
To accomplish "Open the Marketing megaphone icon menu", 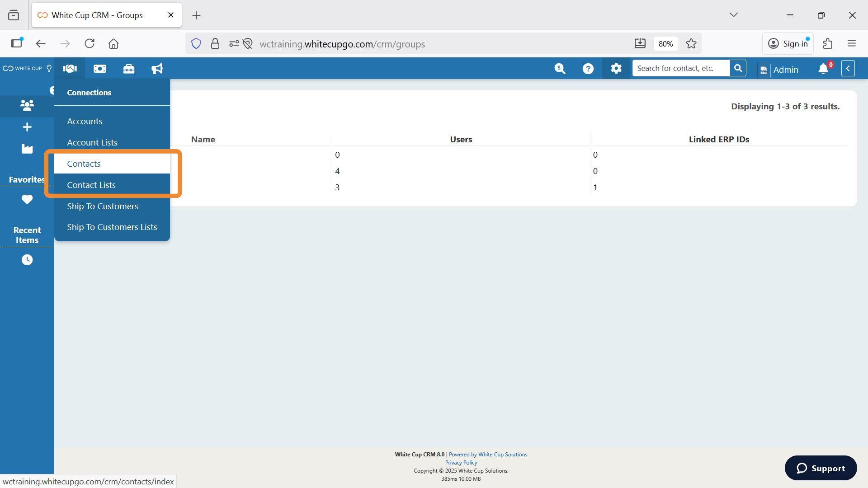I will pos(157,69).
